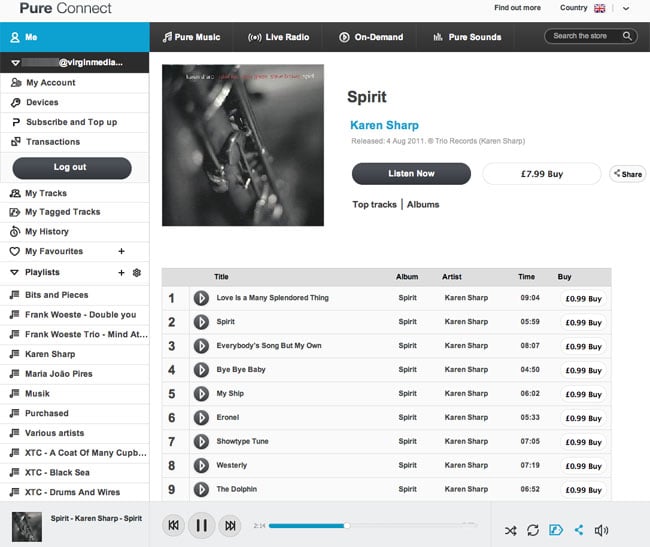
Task: Click Find out more link
Action: point(517,8)
